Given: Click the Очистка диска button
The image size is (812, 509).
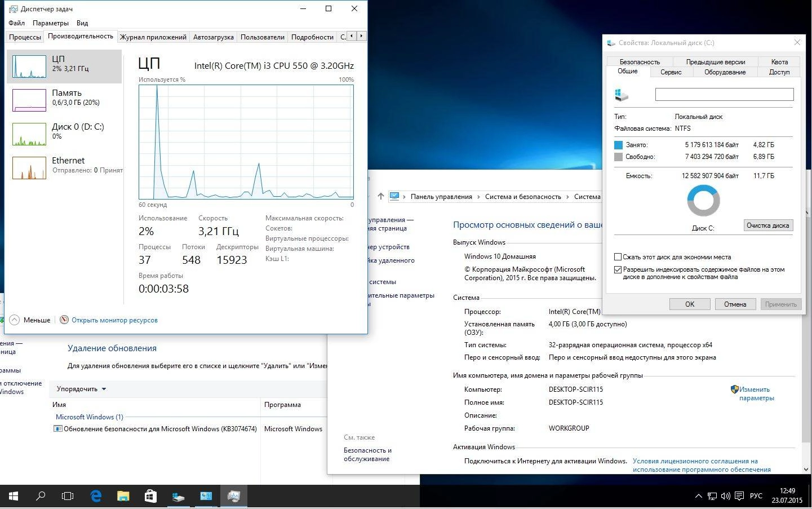Looking at the screenshot, I should pos(768,225).
